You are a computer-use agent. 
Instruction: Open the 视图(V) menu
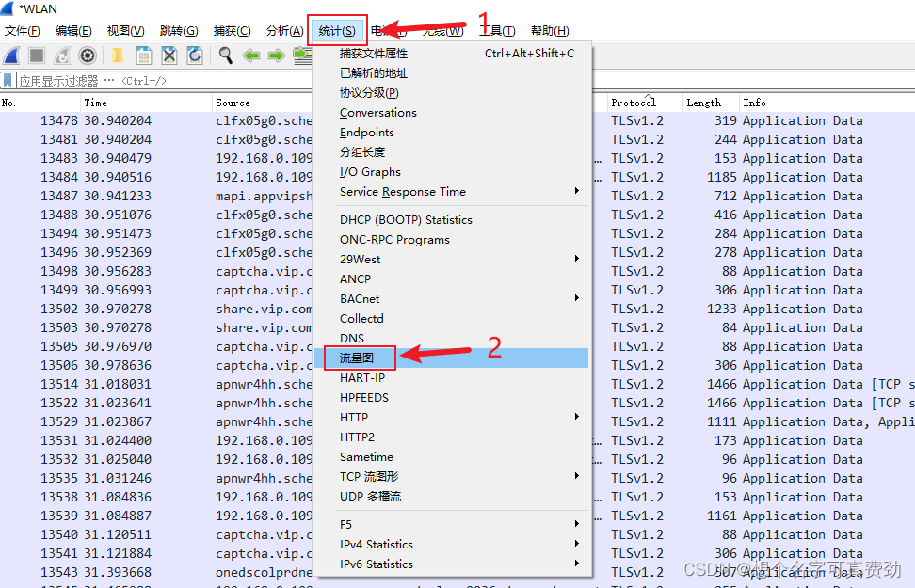pos(125,31)
